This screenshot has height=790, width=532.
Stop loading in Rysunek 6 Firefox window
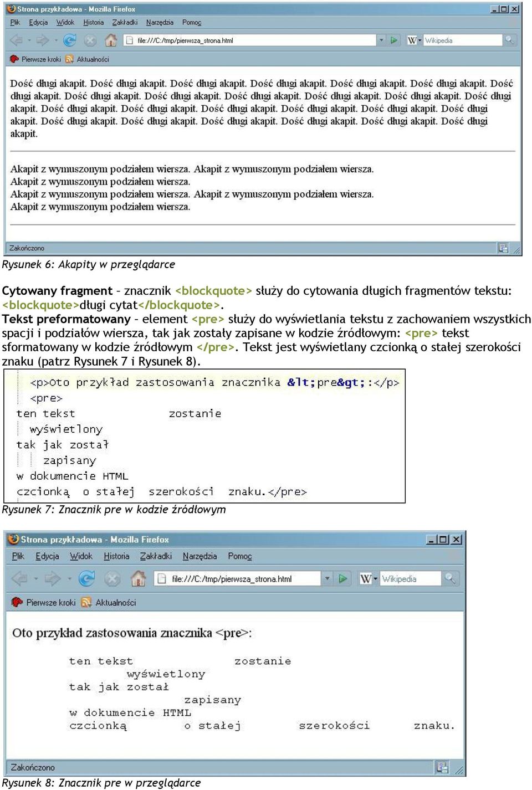point(90,40)
